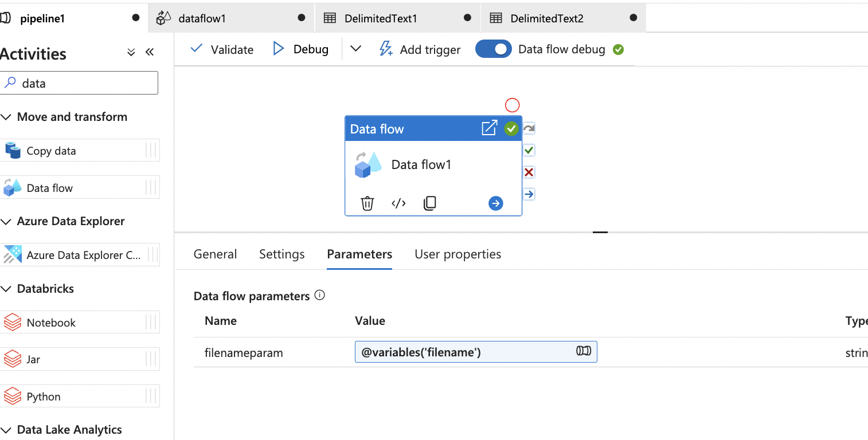
Task: Click the Add trigger button
Action: click(x=420, y=49)
